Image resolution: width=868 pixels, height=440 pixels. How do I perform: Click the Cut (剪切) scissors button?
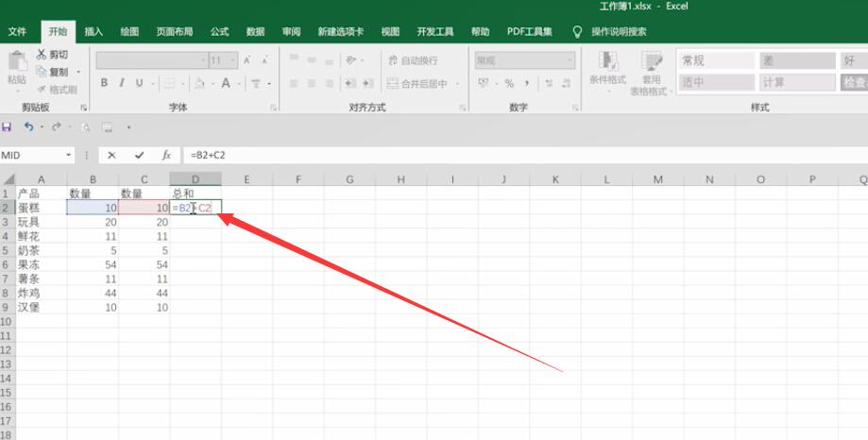click(x=52, y=54)
